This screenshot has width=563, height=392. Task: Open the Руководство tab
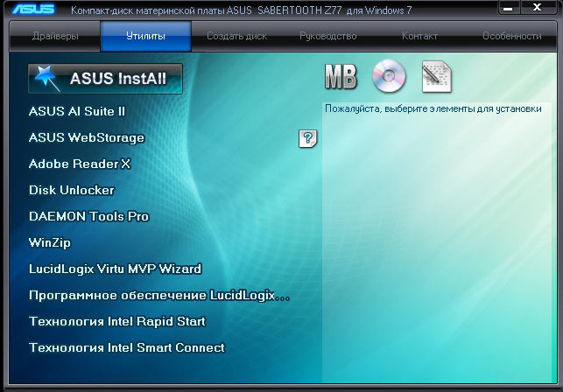pyautogui.click(x=327, y=36)
